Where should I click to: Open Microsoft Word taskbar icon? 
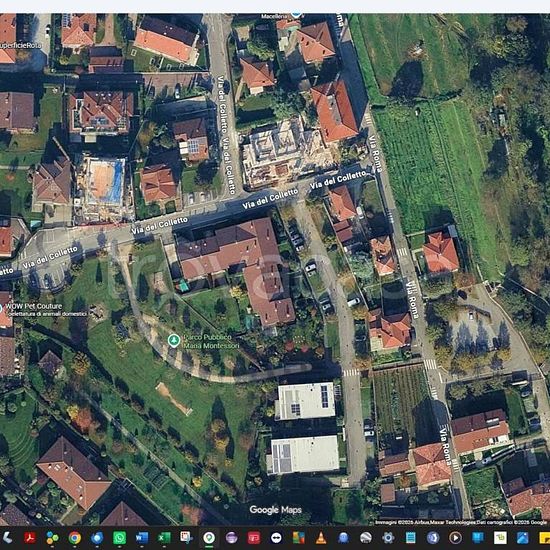pyautogui.click(x=142, y=538)
